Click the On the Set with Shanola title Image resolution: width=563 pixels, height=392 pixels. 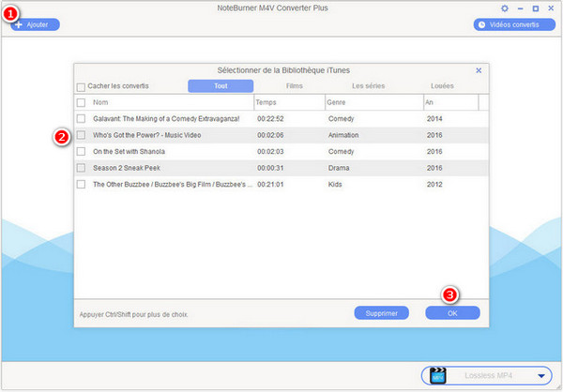tap(129, 152)
